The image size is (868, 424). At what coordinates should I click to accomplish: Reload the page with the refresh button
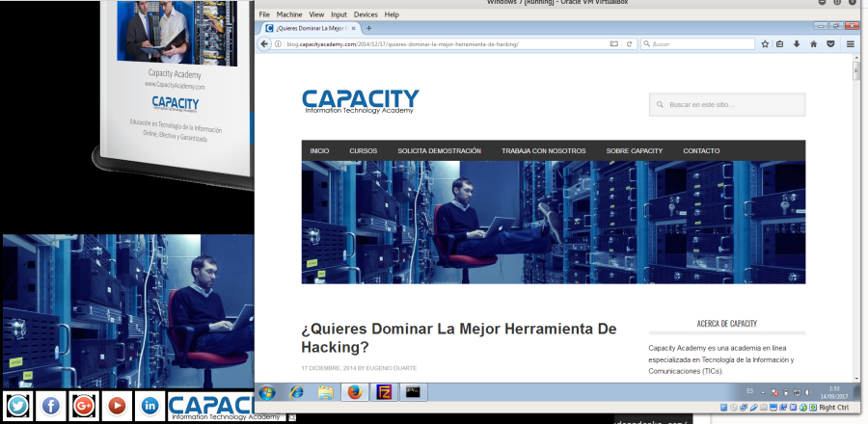(629, 44)
